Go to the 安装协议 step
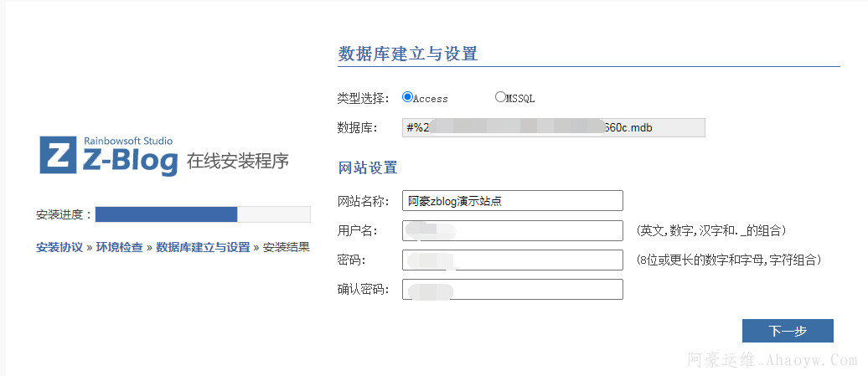Image resolution: width=868 pixels, height=376 pixels. coord(59,247)
